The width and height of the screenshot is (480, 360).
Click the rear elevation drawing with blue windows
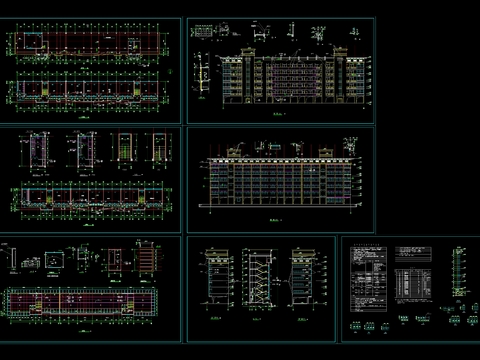[281, 179]
